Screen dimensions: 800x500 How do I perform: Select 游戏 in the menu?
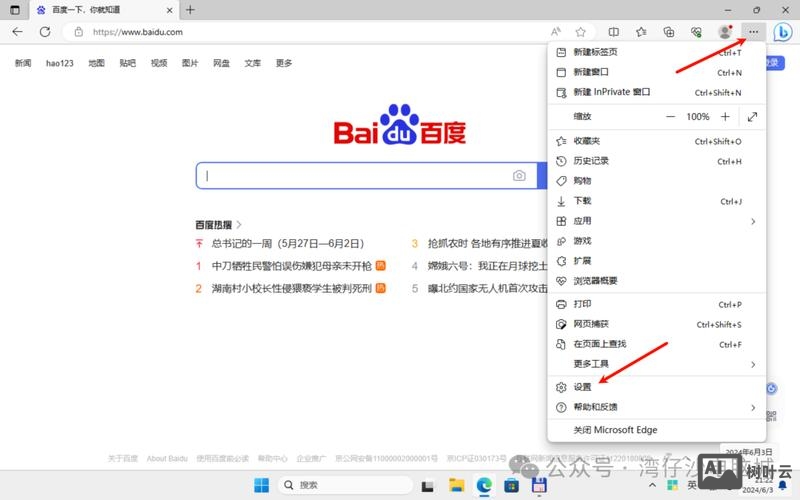pyautogui.click(x=656, y=241)
